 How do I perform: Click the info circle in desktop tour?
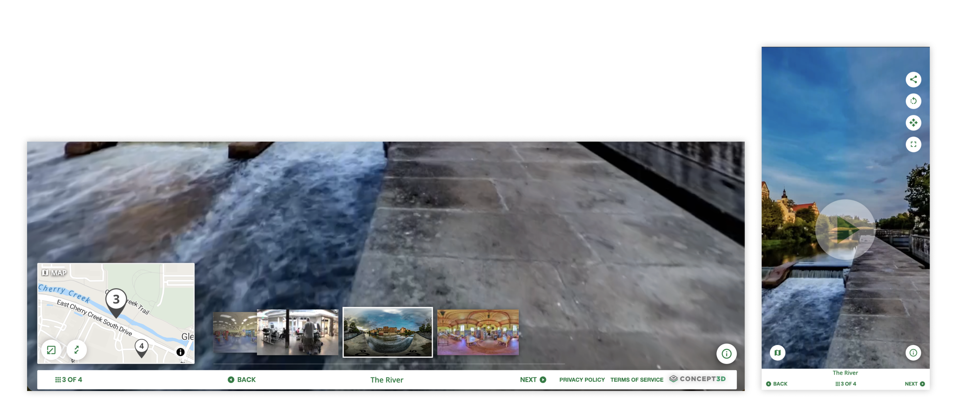coord(726,354)
